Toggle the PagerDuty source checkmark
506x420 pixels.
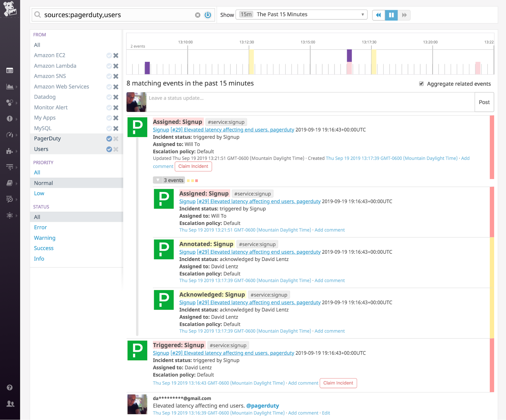(x=109, y=138)
